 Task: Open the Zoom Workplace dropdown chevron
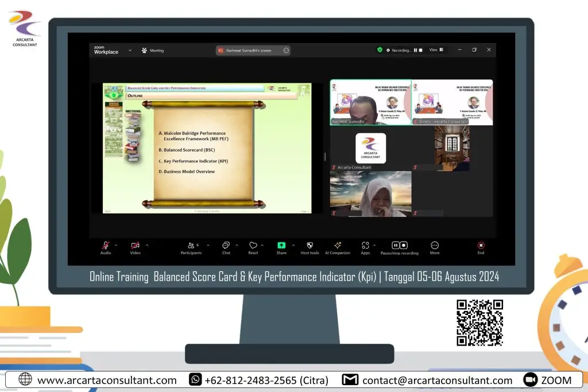(130, 51)
